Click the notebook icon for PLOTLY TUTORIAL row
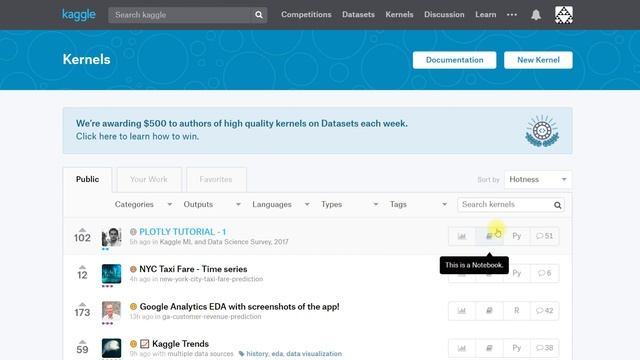This screenshot has height=360, width=640. point(489,236)
